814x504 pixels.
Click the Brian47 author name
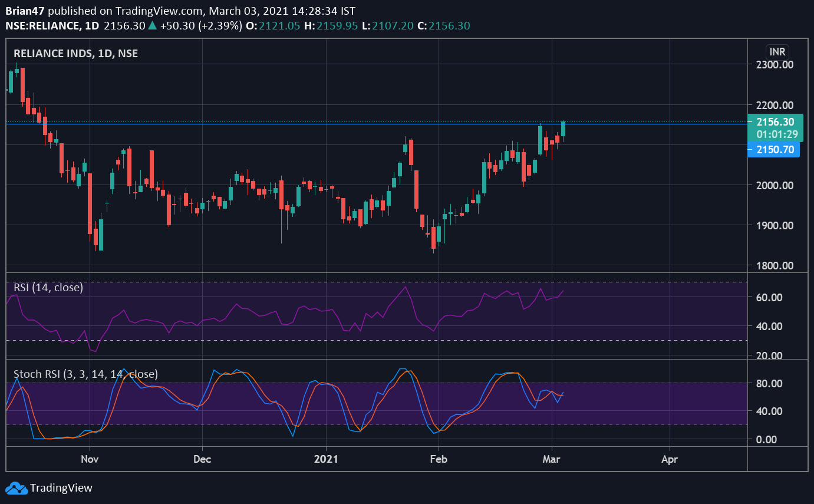(25, 11)
